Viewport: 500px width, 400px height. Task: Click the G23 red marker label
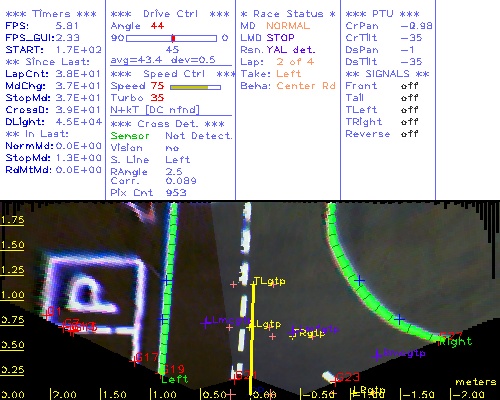click(348, 378)
